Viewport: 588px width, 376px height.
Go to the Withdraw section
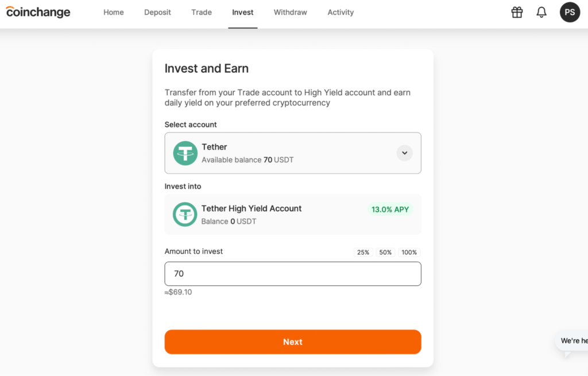point(290,12)
